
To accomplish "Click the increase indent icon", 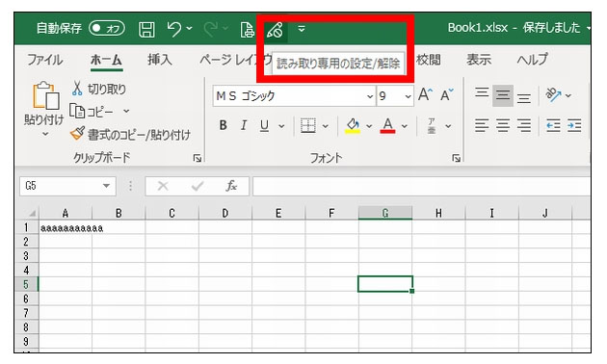I will (x=574, y=126).
